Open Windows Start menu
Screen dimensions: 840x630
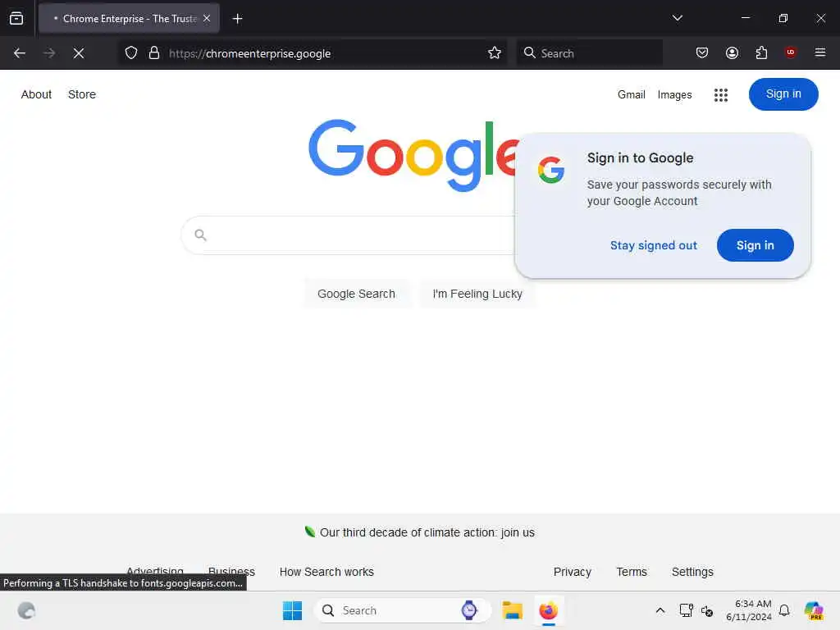[292, 610]
